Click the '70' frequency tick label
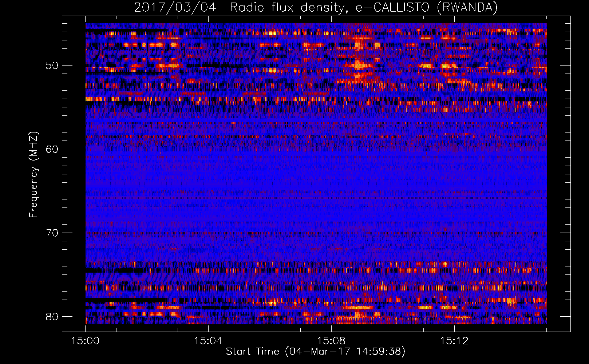The height and width of the screenshot is (364, 589). (x=52, y=233)
